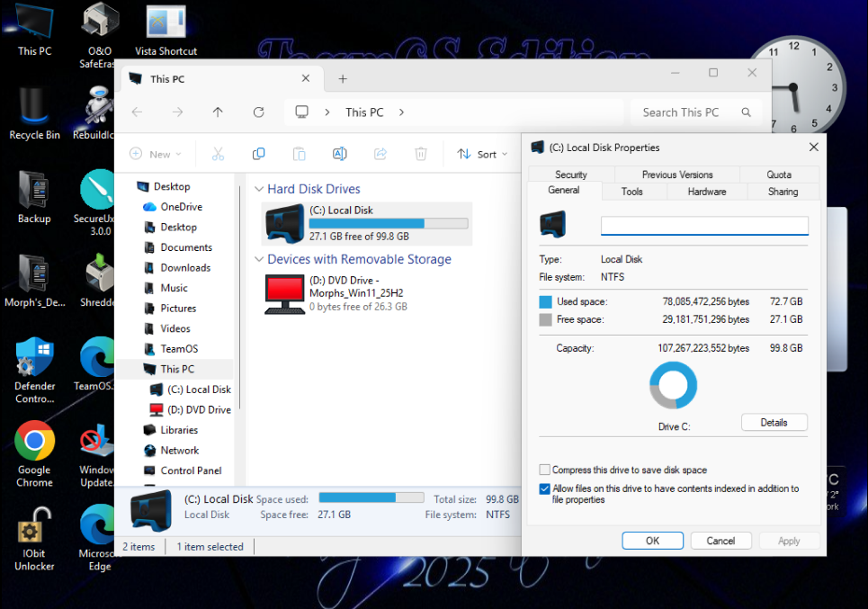Viewport: 868px width, 609px height.
Task: Switch to the Security tab
Action: 570,175
